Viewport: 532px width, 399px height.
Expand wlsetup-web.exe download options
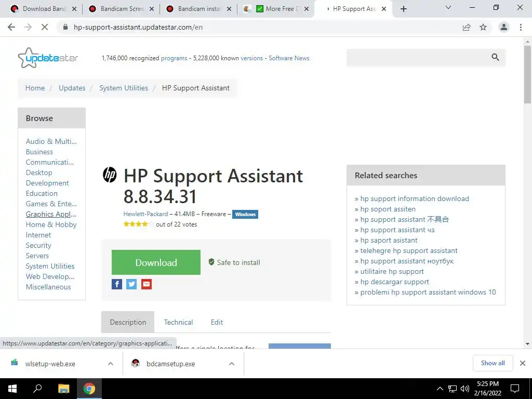pos(110,364)
